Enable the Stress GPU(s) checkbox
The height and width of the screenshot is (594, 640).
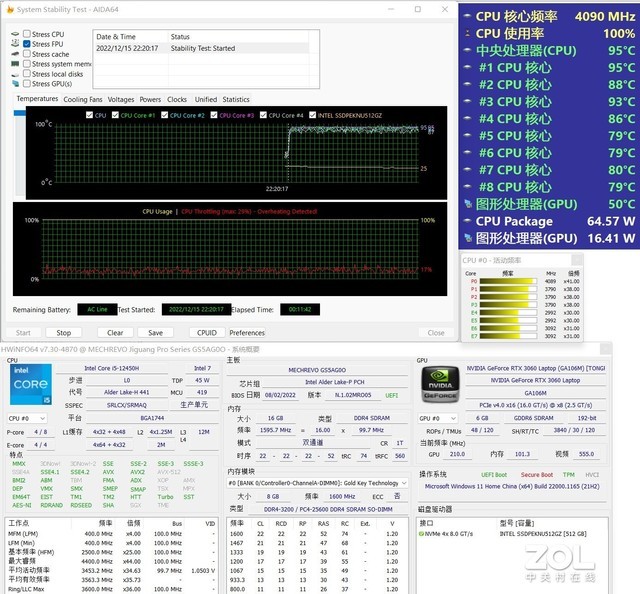click(27, 83)
